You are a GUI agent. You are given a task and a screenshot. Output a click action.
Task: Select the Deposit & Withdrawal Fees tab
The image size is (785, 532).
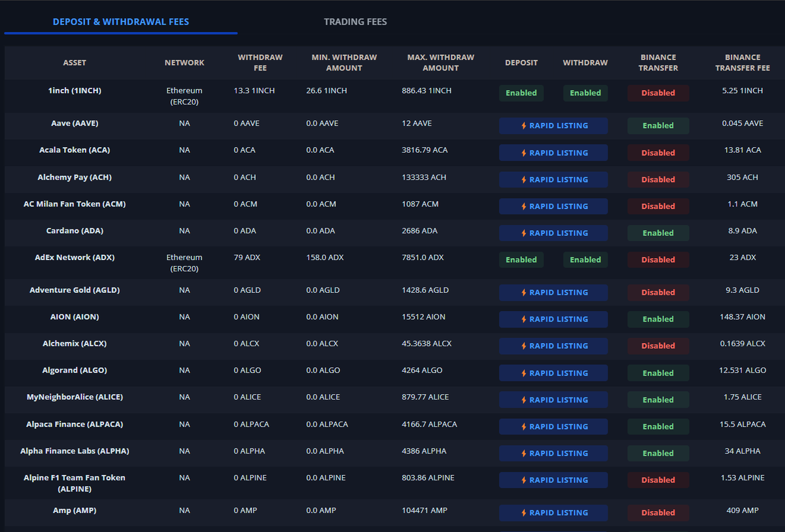(x=121, y=22)
